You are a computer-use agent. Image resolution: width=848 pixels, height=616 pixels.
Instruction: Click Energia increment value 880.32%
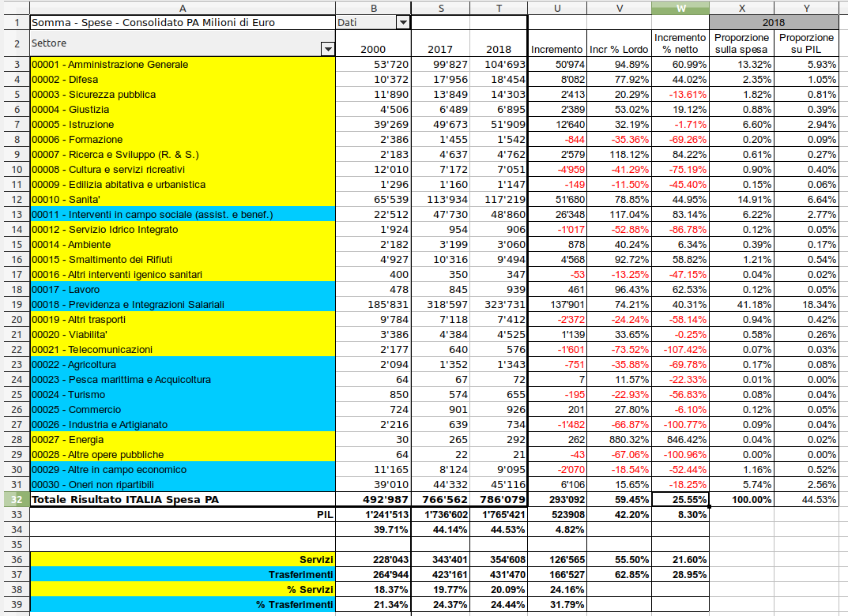(x=620, y=439)
